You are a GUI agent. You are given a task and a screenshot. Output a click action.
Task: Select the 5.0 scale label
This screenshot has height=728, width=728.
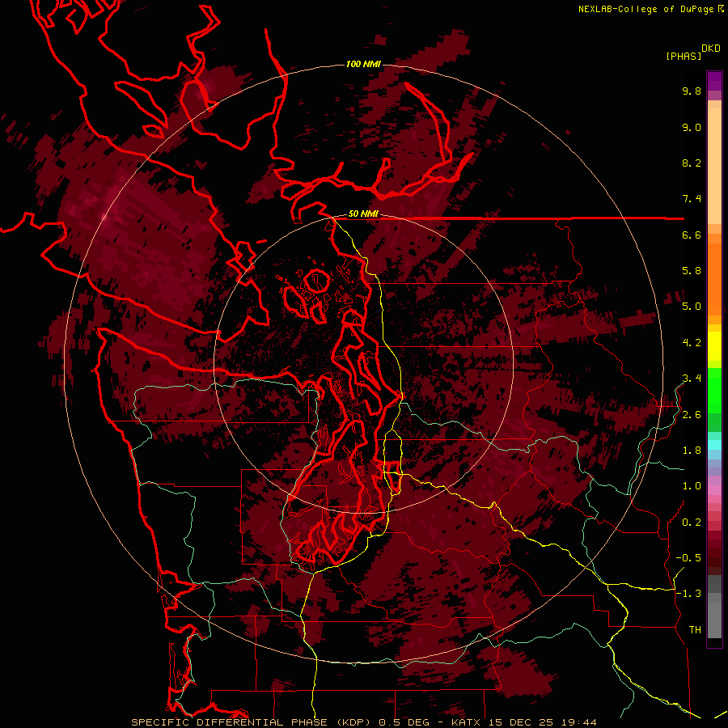[692, 307]
